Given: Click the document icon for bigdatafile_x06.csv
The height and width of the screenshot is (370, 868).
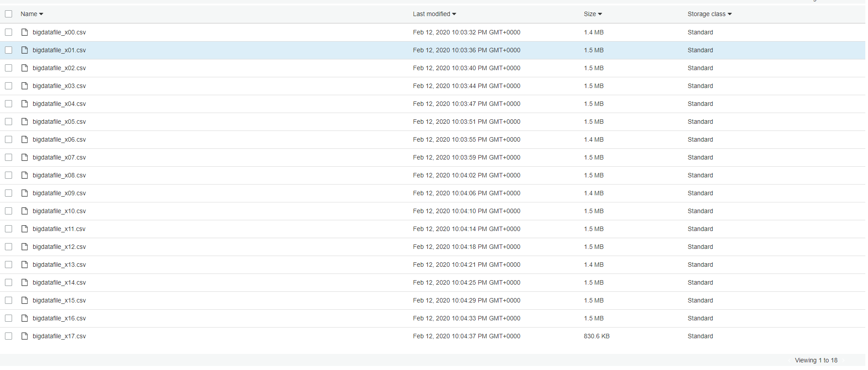Looking at the screenshot, I should (x=25, y=139).
